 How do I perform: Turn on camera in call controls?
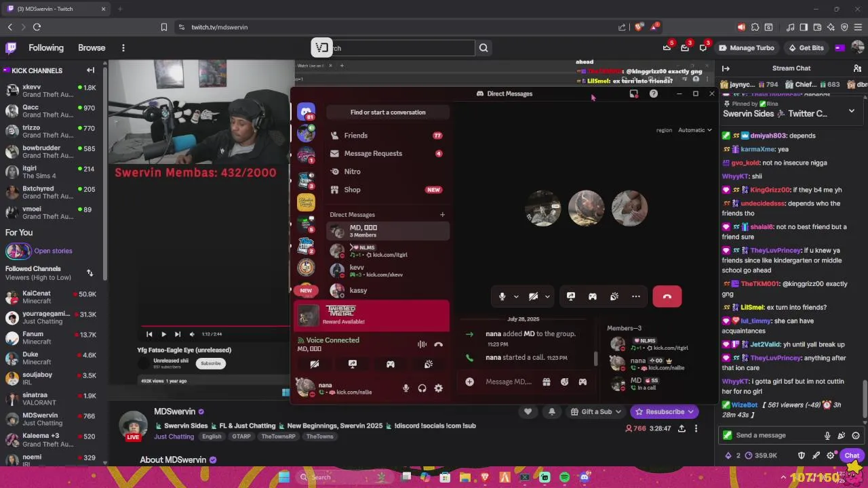[533, 296]
